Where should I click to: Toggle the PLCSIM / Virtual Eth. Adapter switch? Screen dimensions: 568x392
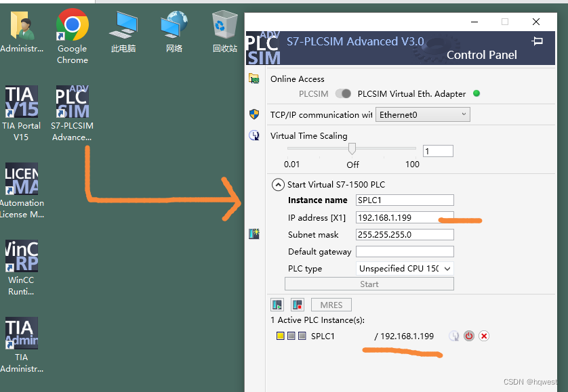coord(343,93)
